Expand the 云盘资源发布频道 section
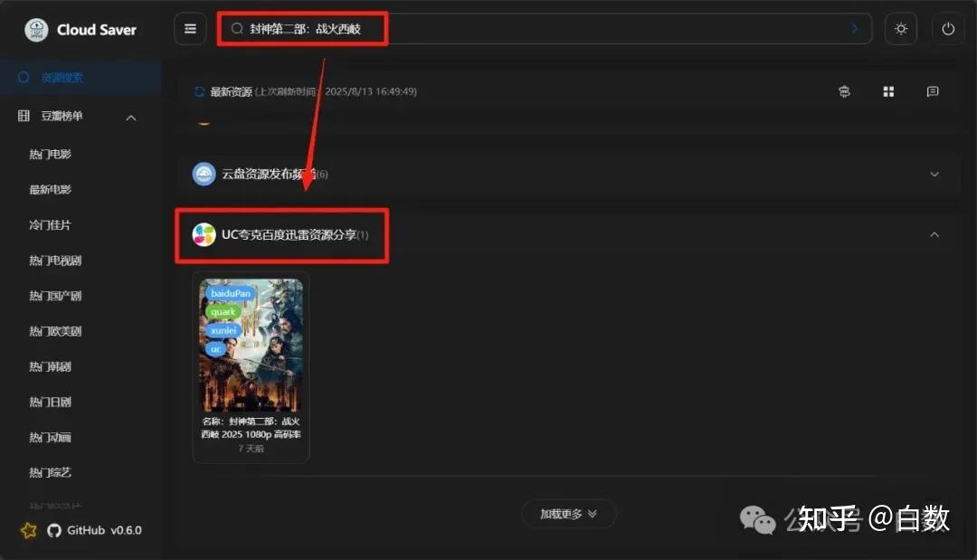 click(x=934, y=174)
